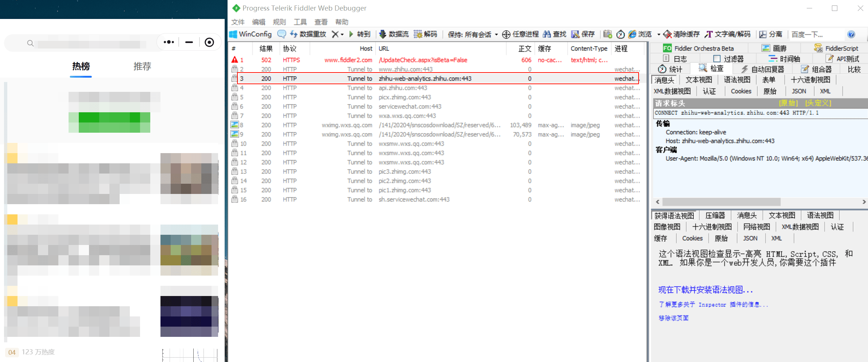
Task: Select session 8 wximg.wxs.qq.com image row
Action: click(x=435, y=125)
